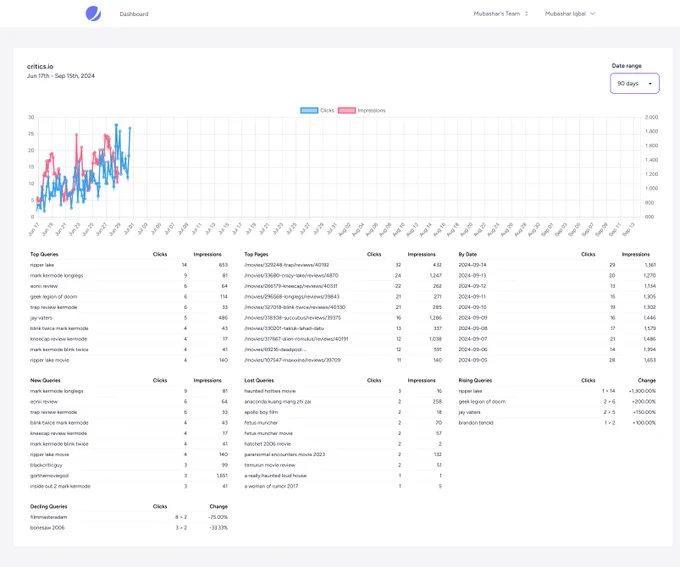Open the trap reviews 40192 page path
The height and width of the screenshot is (567, 680).
coord(287,265)
